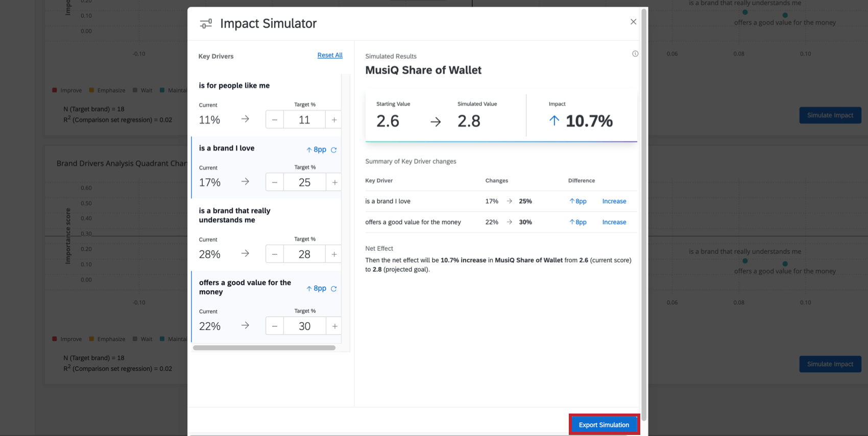Reset the 'is a brand I love' driver

pyautogui.click(x=334, y=150)
